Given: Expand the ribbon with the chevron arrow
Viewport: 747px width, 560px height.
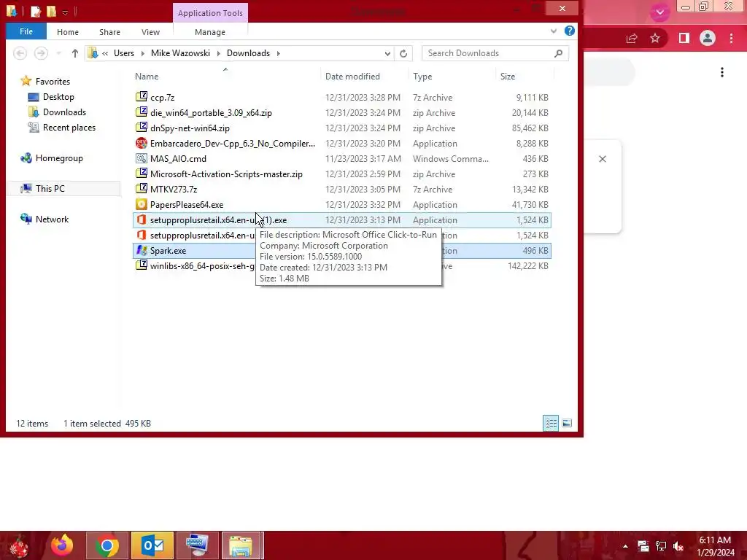Looking at the screenshot, I should click(554, 31).
